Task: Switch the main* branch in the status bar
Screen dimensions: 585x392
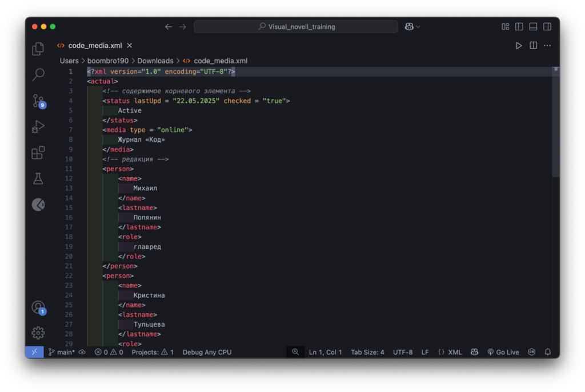Action: click(63, 352)
